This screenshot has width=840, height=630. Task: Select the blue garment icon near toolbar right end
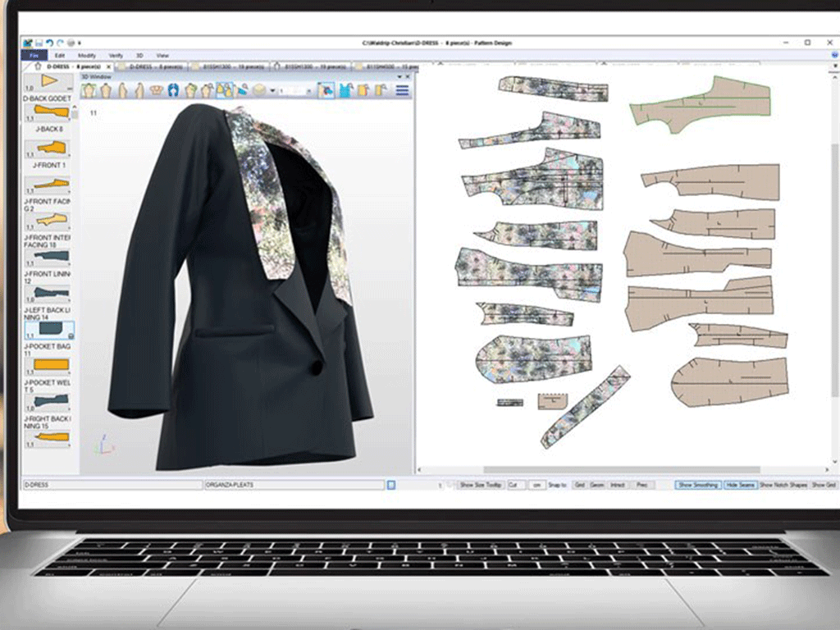click(347, 91)
